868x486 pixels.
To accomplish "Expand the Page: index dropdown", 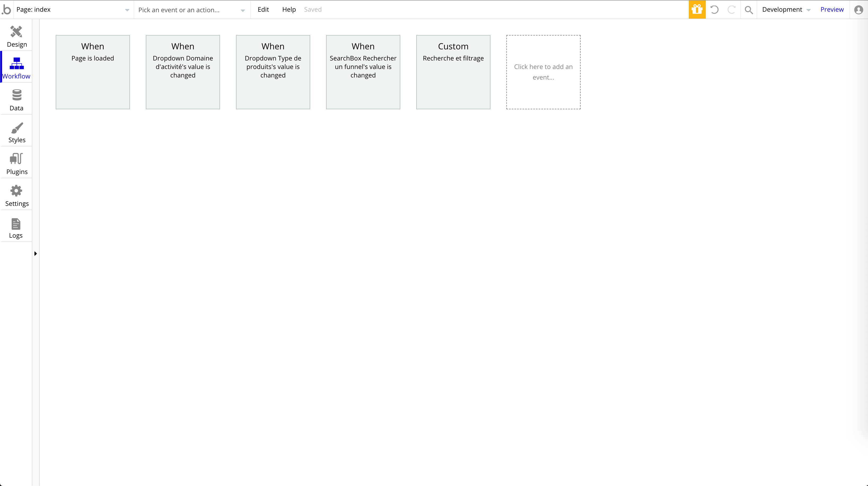I will click(x=73, y=10).
